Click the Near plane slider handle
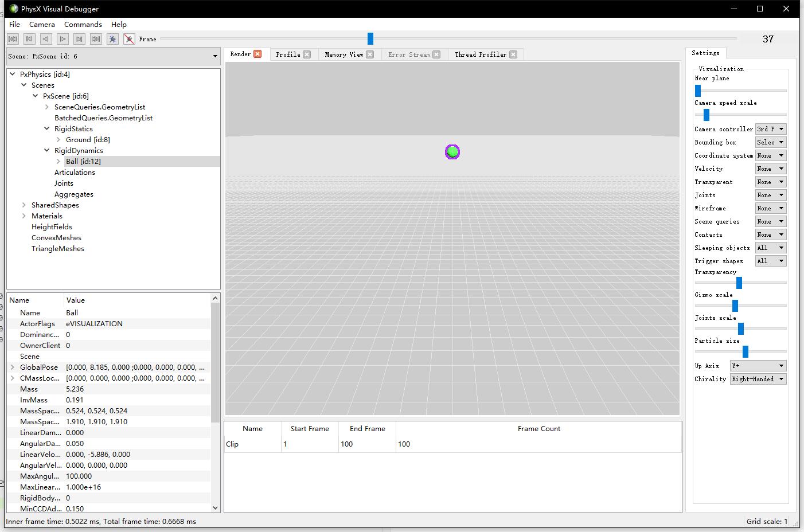 coord(698,91)
